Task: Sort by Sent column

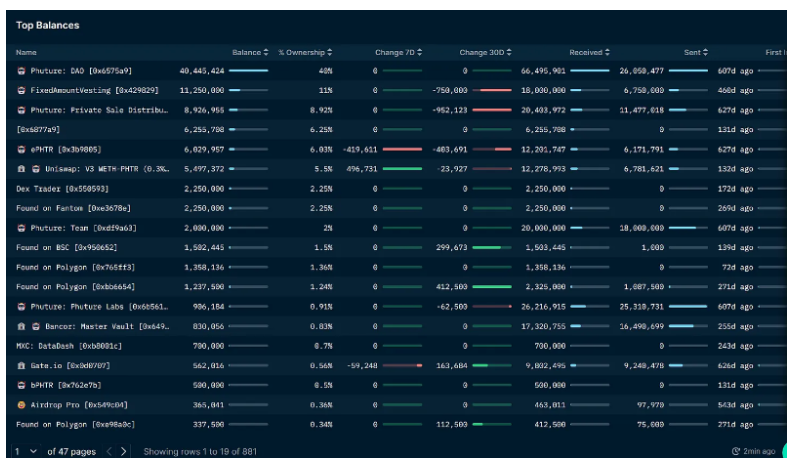Action: (x=696, y=52)
